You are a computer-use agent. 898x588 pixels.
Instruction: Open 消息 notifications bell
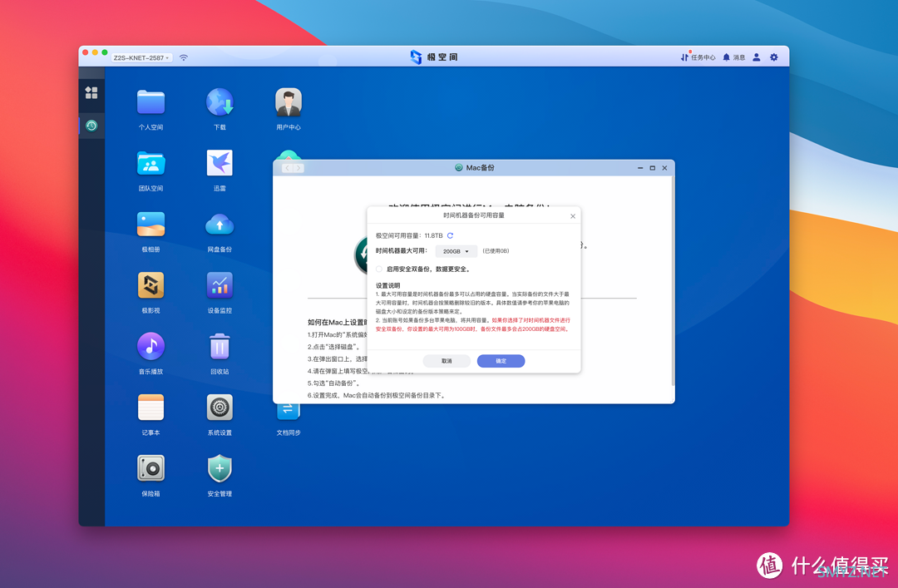pyautogui.click(x=733, y=57)
